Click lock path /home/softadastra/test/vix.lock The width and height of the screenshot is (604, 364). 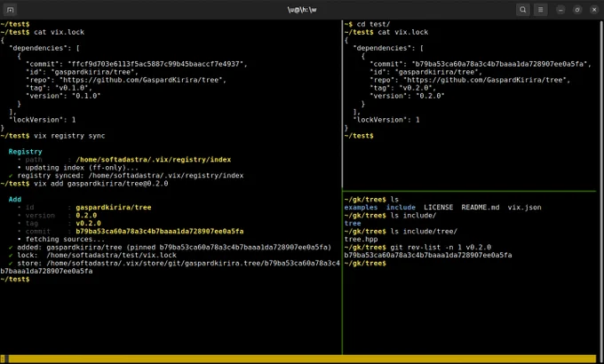tap(111, 255)
